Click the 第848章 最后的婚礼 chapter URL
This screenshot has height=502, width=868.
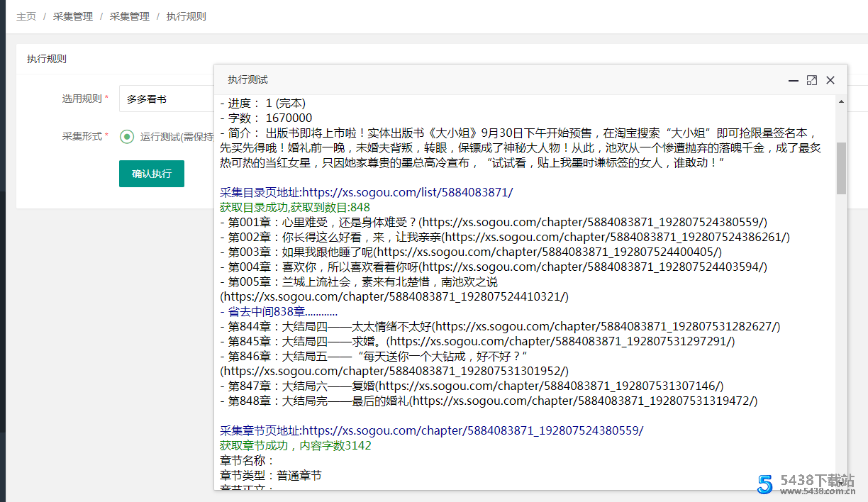point(584,401)
